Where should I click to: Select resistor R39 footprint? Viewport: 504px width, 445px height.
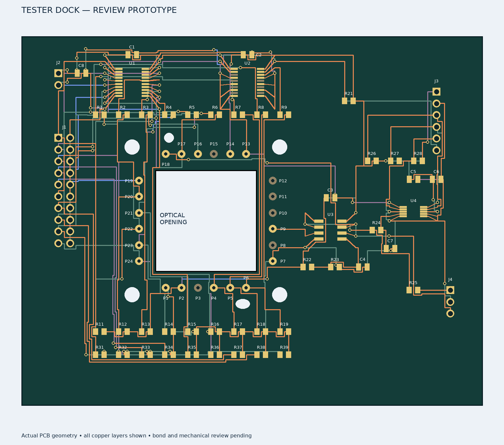click(284, 355)
